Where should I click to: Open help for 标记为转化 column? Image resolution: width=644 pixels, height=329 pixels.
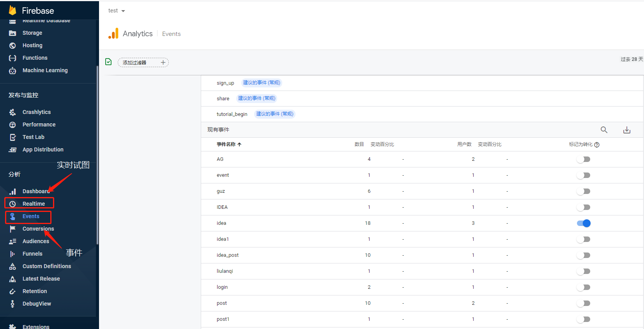[x=597, y=145]
